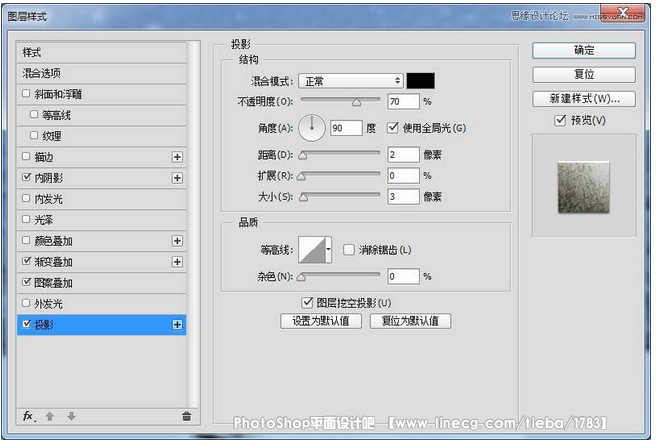Enable the 颜色叠加 checkbox

pos(26,240)
